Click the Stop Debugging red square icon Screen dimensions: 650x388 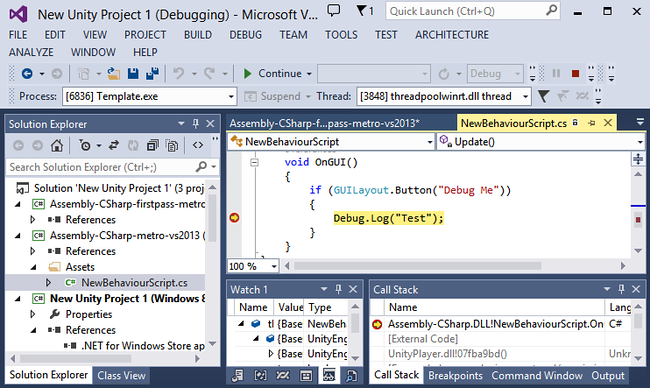tap(575, 74)
